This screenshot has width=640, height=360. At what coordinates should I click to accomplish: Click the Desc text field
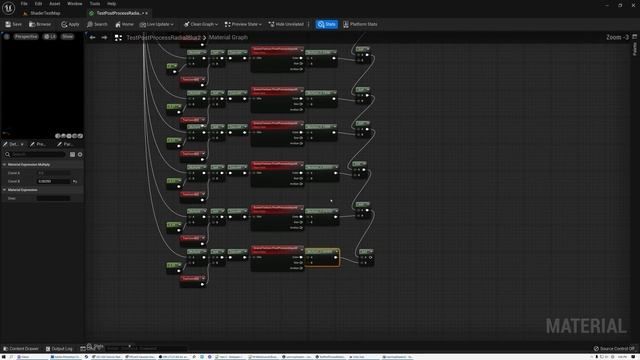[53, 198]
